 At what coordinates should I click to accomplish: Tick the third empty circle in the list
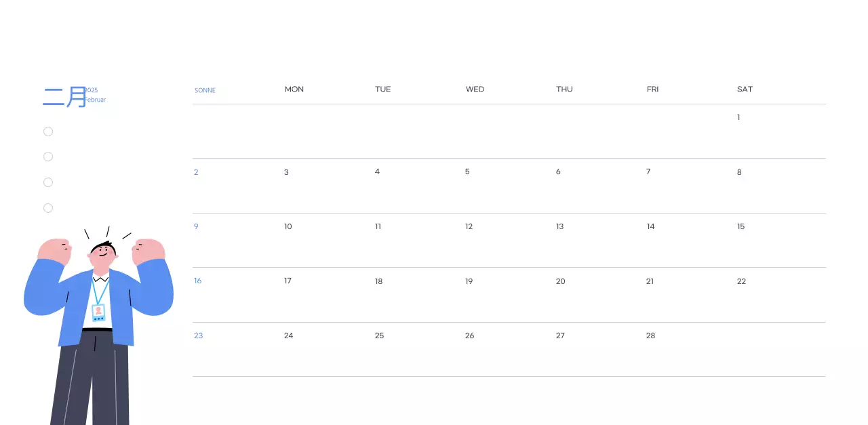coord(48,182)
